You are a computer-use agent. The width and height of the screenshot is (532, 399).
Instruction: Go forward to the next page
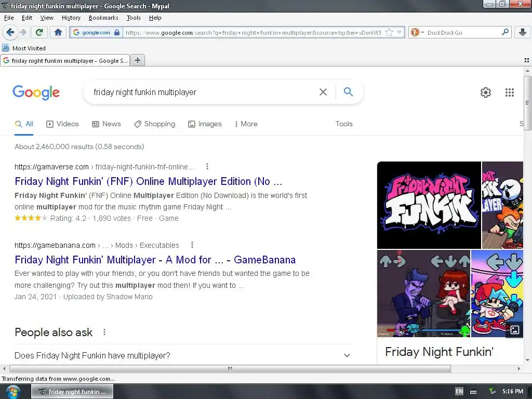(x=23, y=32)
